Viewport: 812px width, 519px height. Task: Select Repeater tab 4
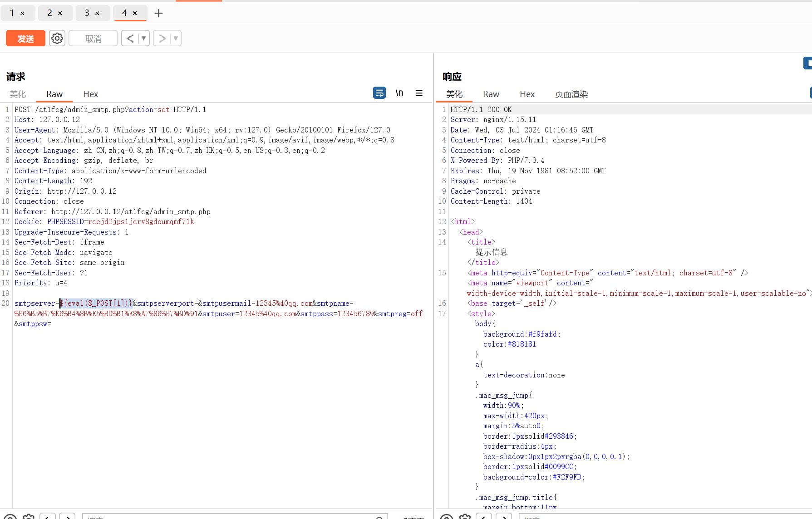point(124,13)
